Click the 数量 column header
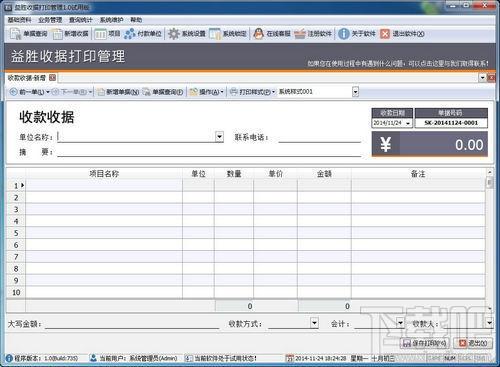The width and height of the screenshot is (500, 367). pos(234,174)
